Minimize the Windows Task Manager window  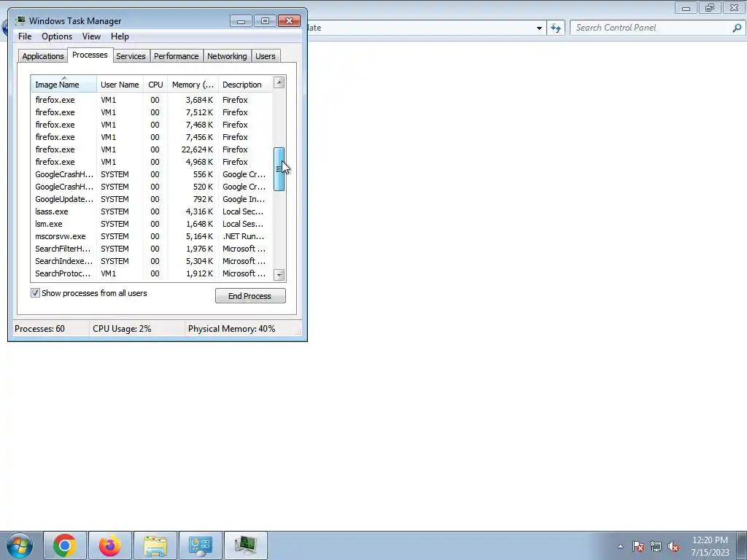[x=241, y=21]
